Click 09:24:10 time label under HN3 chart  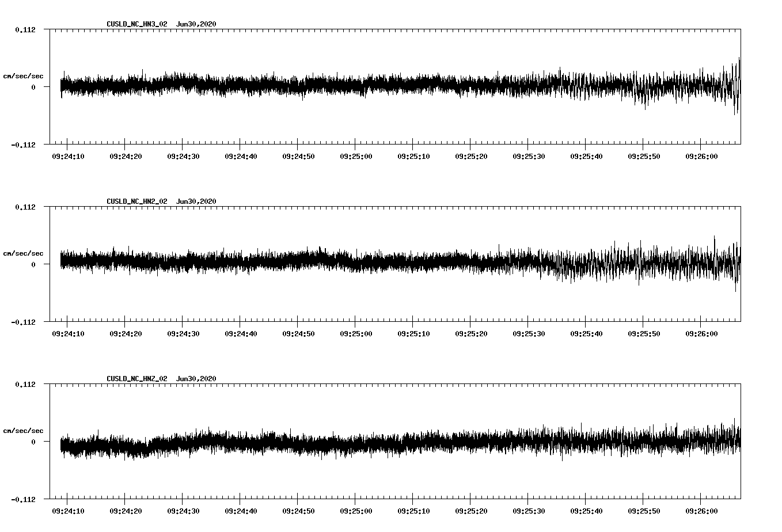click(x=68, y=156)
